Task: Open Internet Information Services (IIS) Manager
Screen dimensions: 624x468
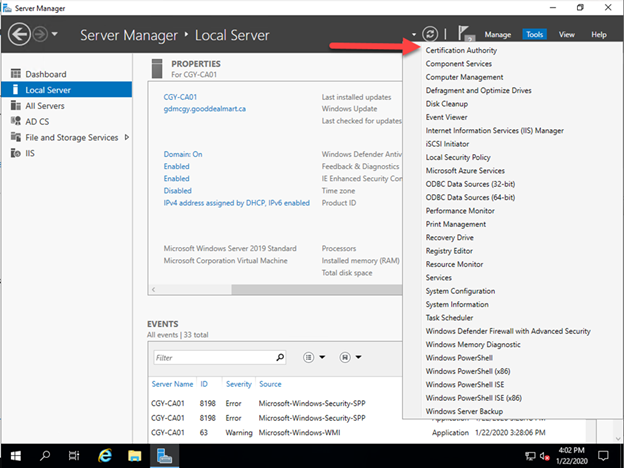Action: point(495,131)
